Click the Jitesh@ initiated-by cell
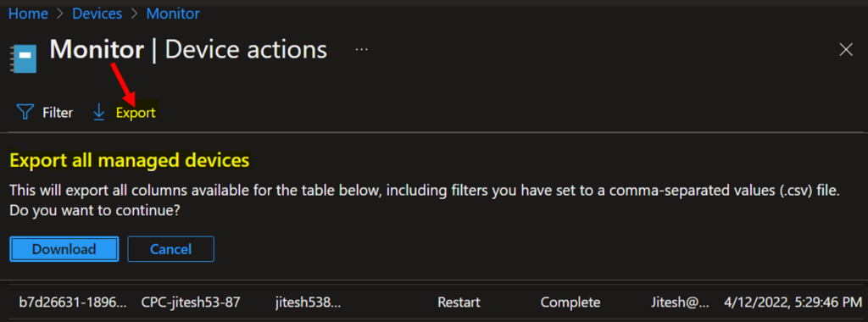The image size is (868, 322). tap(680, 302)
